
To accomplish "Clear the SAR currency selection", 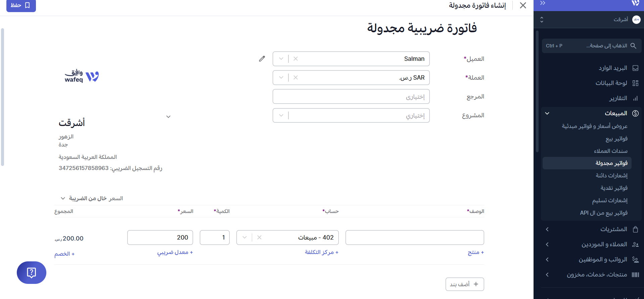I will [295, 78].
